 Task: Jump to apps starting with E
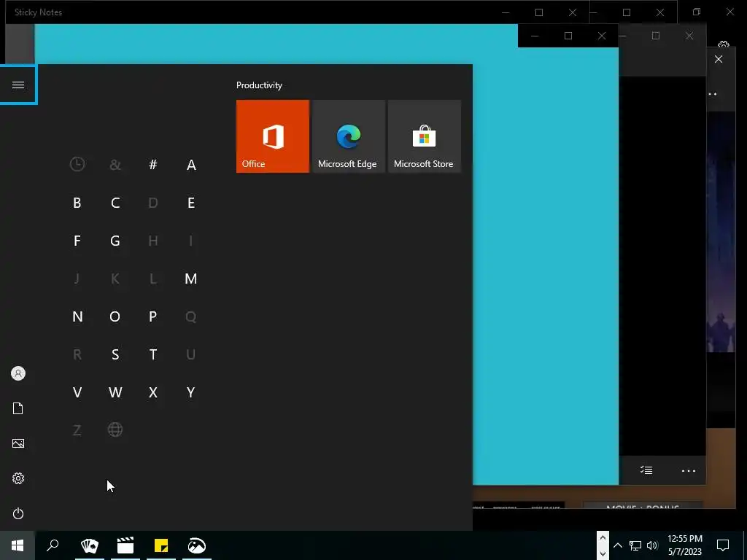(x=191, y=203)
